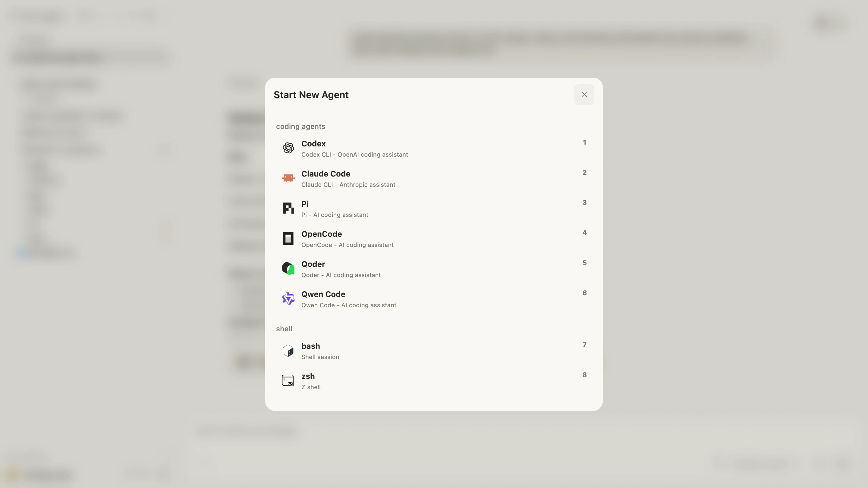Click shortcut number 5 beside Qoder
Screen dimensions: 868x488
coord(585,263)
